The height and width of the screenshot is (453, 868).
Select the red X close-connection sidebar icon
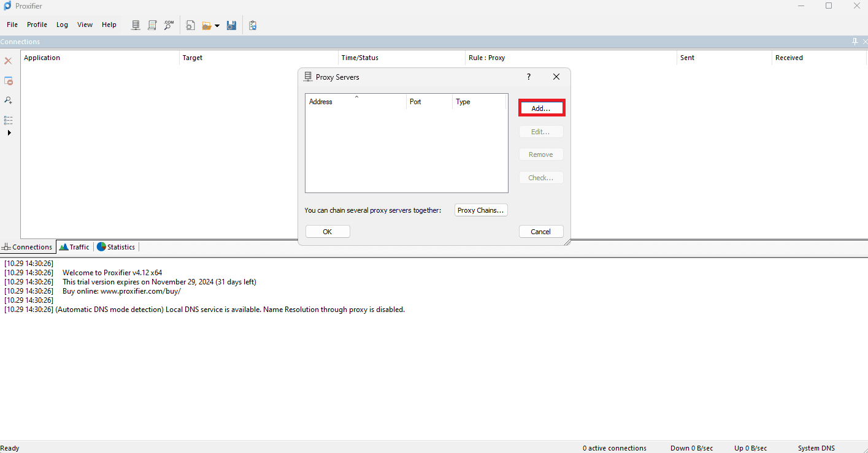tap(8, 61)
